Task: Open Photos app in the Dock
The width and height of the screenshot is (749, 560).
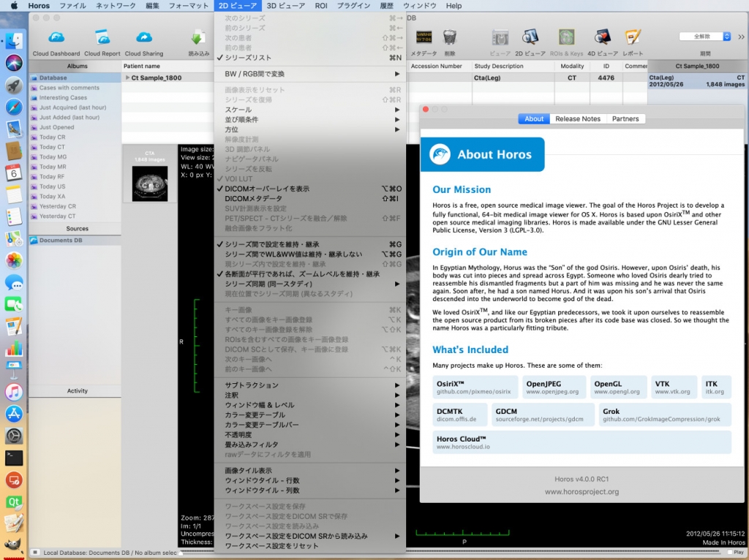Action: pos(14,260)
